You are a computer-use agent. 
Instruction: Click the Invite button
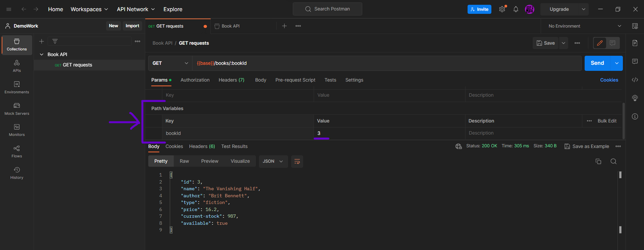click(479, 9)
